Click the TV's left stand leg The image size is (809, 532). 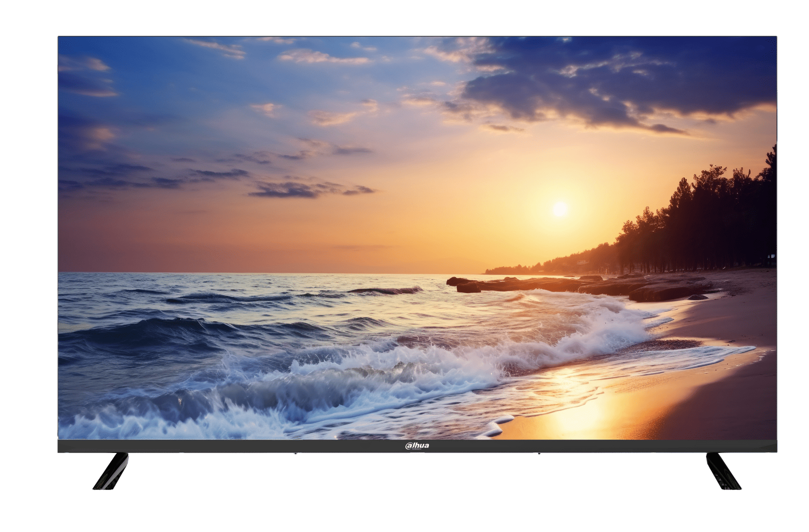pos(112,470)
